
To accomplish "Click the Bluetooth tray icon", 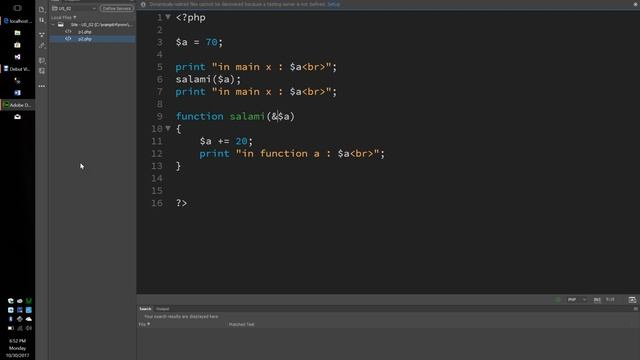I will point(11,319).
